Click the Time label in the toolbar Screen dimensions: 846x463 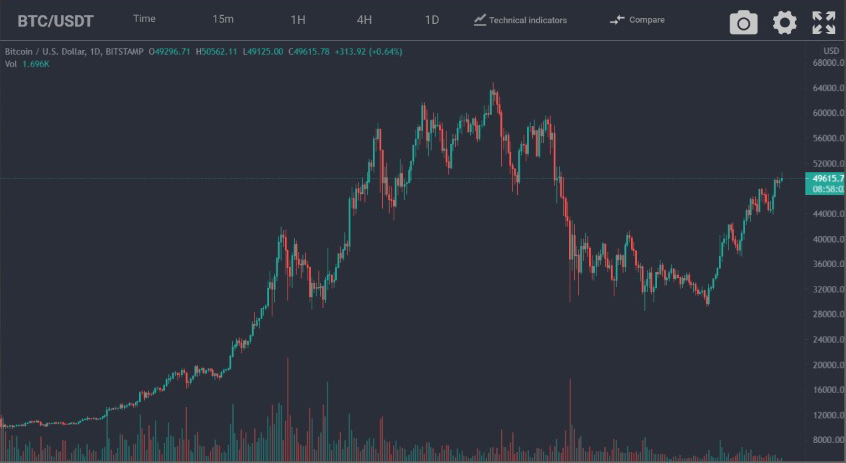[144, 19]
